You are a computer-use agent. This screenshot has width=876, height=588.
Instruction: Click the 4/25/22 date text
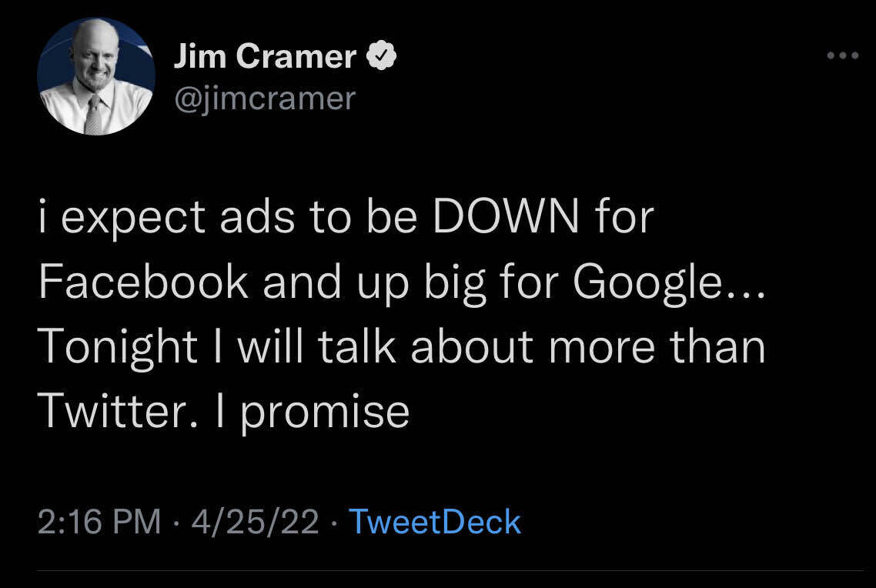(x=252, y=522)
